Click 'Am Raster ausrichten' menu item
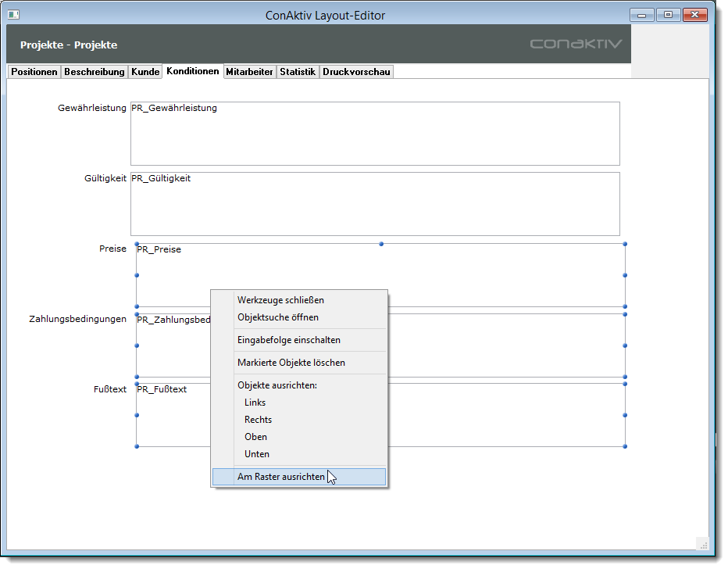Image resolution: width=728 pixels, height=569 pixels. 280,477
